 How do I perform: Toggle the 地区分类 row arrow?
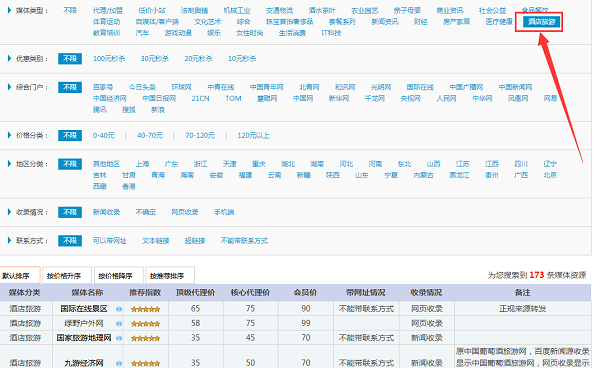(9, 164)
